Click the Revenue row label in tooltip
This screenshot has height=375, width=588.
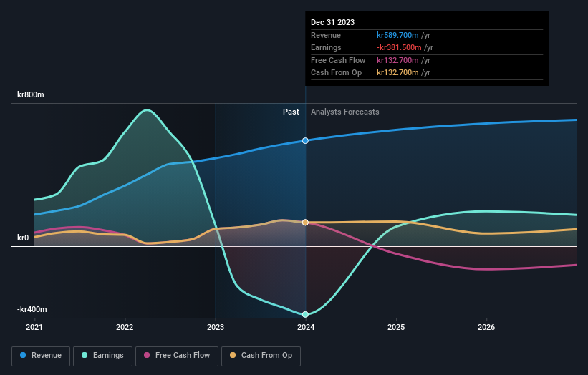coord(326,35)
